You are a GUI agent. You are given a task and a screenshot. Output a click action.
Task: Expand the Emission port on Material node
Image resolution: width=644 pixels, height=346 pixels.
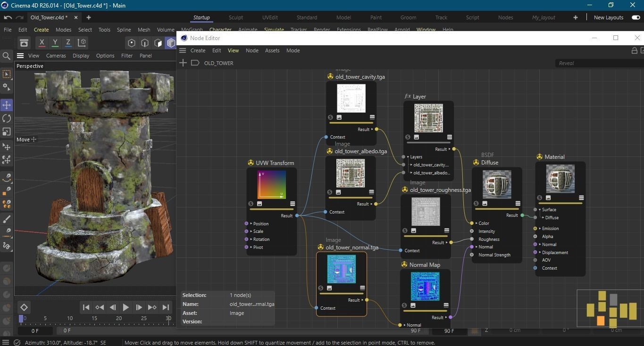point(540,229)
